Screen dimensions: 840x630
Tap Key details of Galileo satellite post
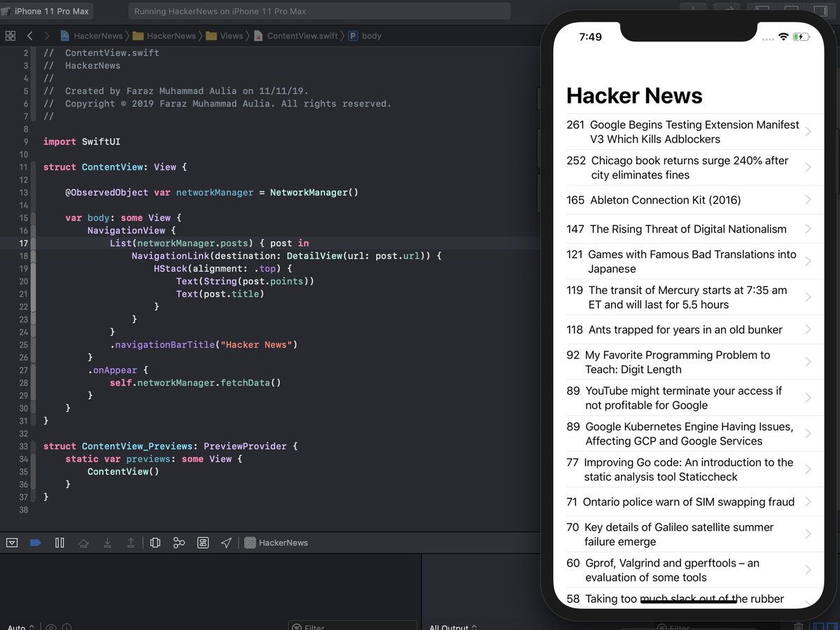[x=688, y=534]
